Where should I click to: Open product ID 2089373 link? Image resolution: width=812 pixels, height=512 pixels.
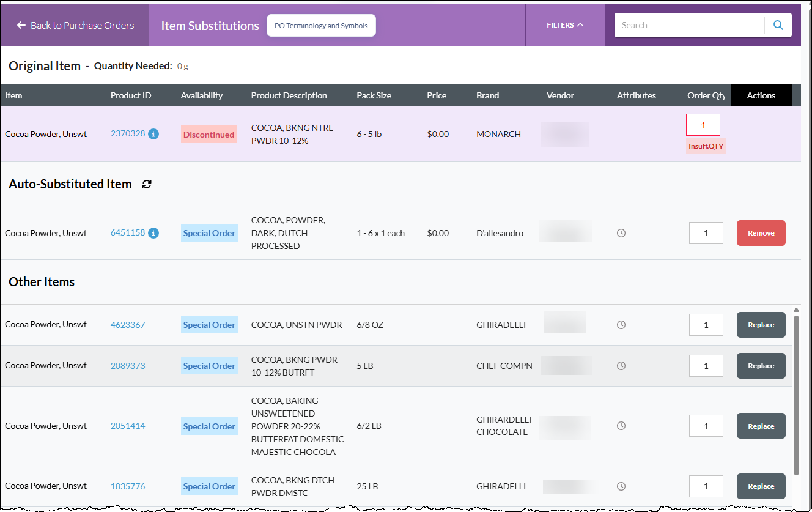(x=128, y=366)
